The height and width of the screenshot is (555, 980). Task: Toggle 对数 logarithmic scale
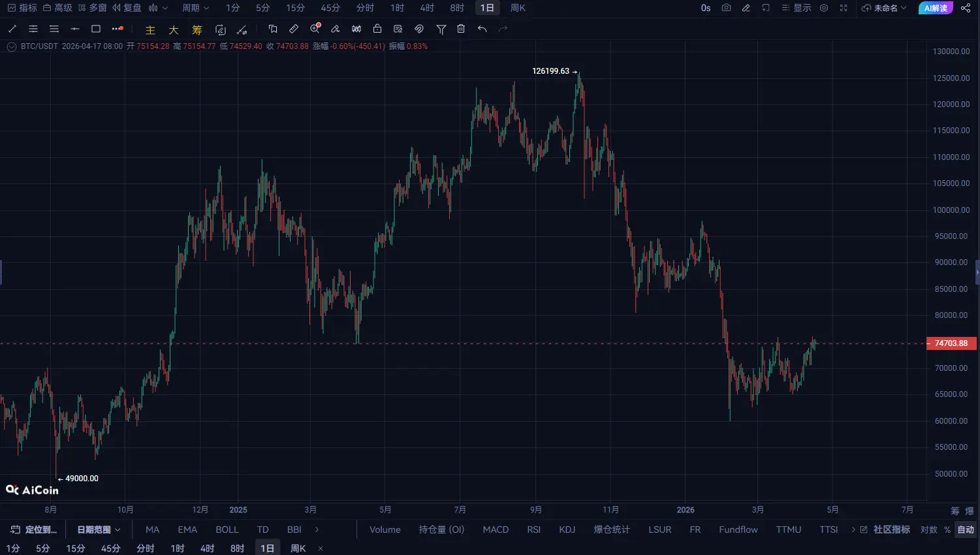pos(928,530)
